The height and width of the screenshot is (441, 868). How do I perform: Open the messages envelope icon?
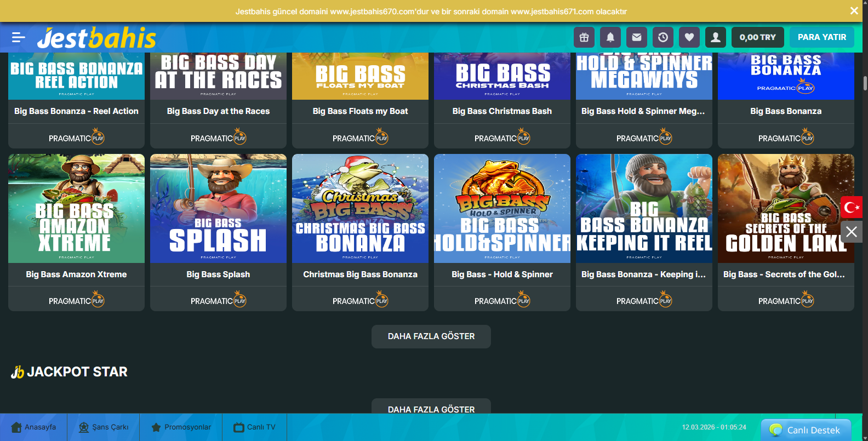click(637, 37)
